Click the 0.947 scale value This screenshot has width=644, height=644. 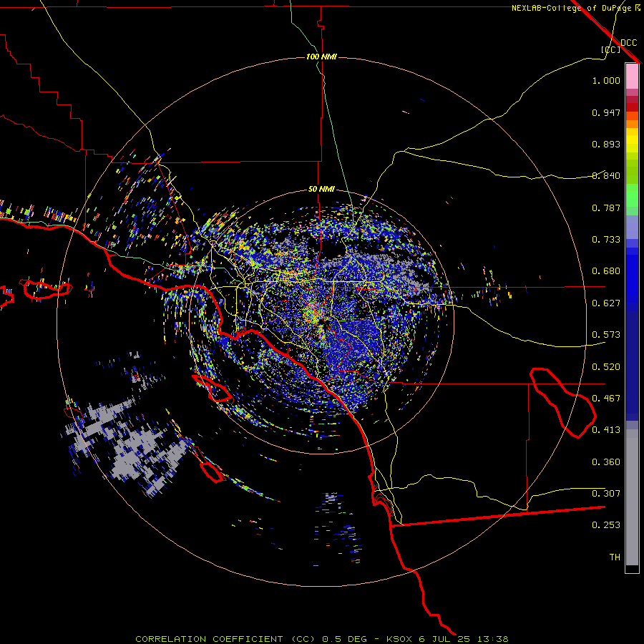coord(606,112)
